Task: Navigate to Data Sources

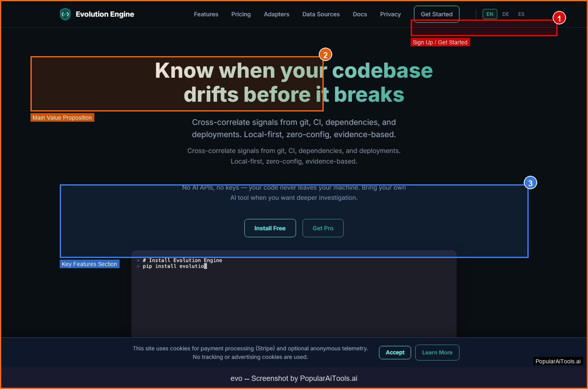Action: coord(321,14)
